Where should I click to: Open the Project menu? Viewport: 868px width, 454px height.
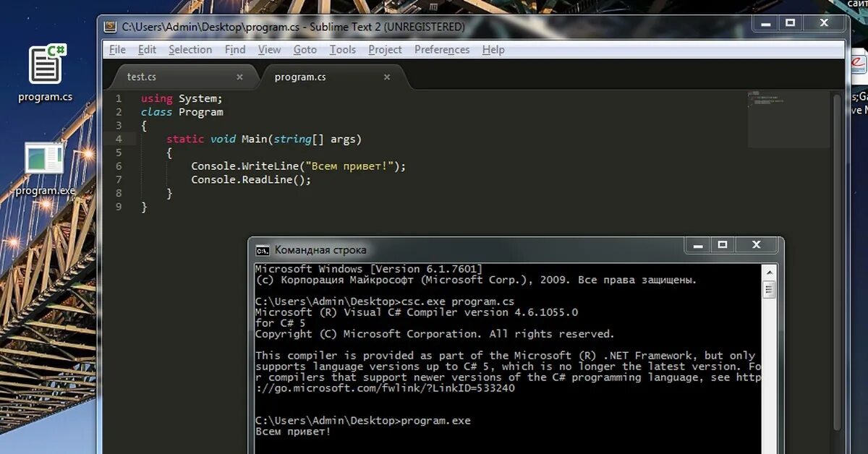click(385, 49)
